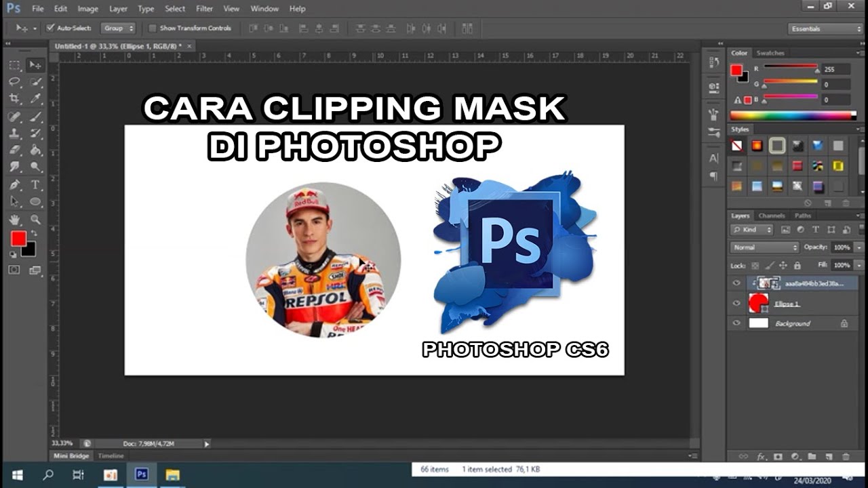The height and width of the screenshot is (488, 868).
Task: Select the Smudge tool
Action: [x=14, y=167]
